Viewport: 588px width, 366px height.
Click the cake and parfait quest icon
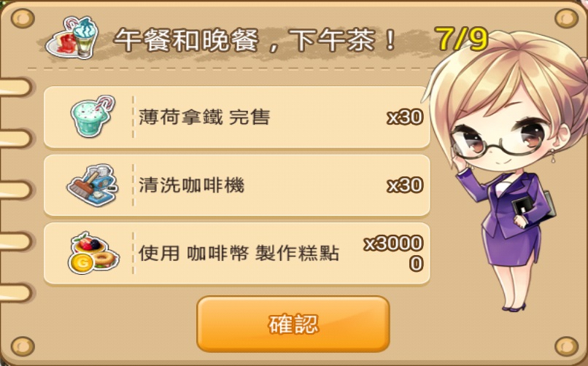coord(72,37)
